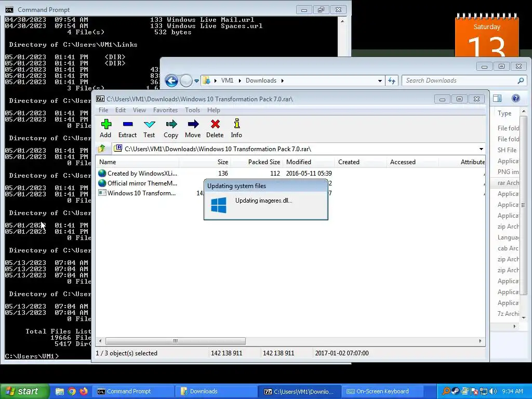Image resolution: width=532 pixels, height=399 pixels.
Task: Open the folder quick launch icon
Action: coord(59,391)
